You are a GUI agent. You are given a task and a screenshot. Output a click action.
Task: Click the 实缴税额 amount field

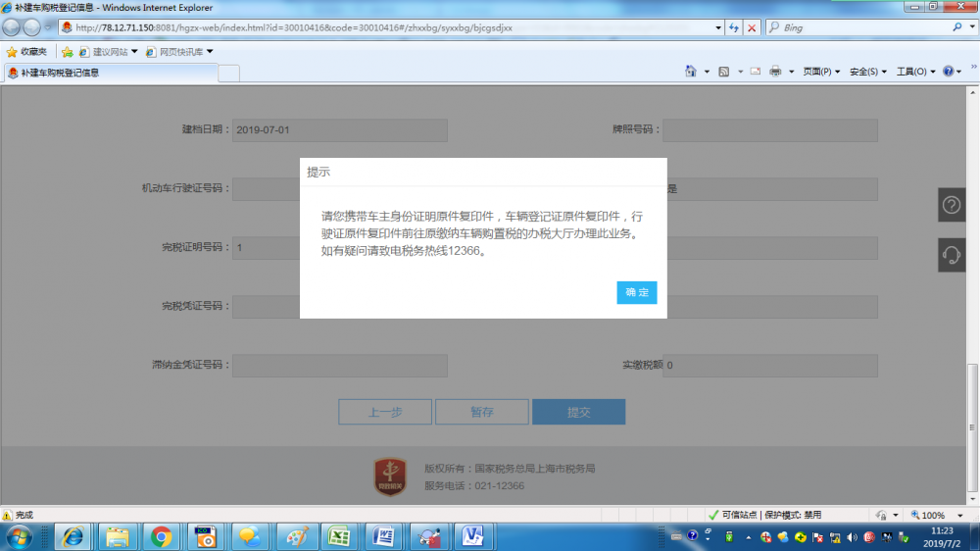pyautogui.click(x=770, y=366)
